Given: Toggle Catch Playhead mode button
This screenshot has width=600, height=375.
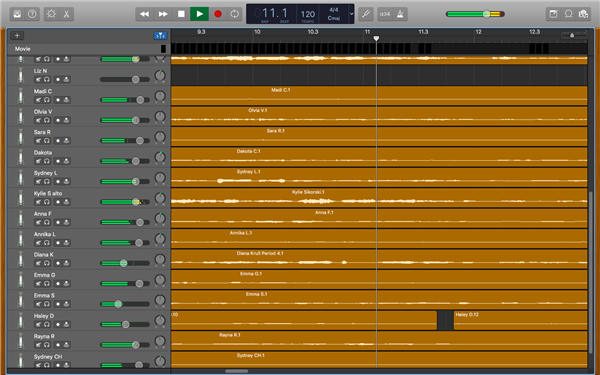Looking at the screenshot, I should [160, 36].
